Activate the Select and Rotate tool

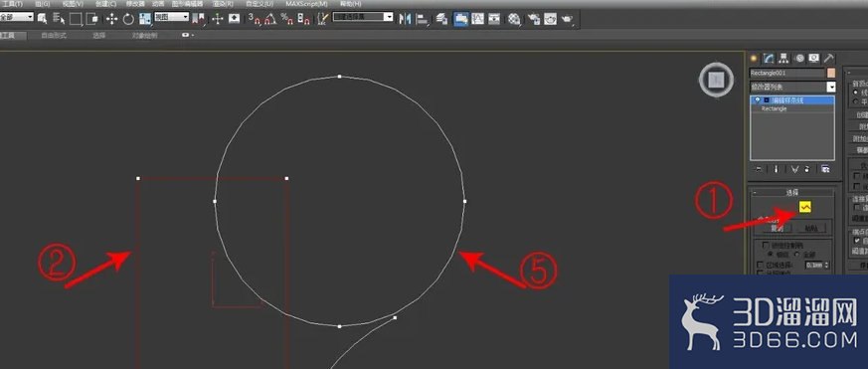pyautogui.click(x=128, y=18)
